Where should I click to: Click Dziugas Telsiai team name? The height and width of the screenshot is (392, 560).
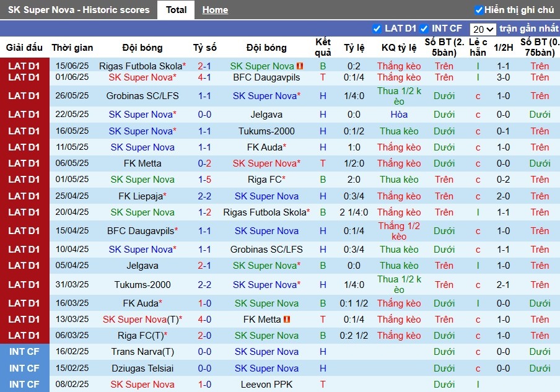pos(142,368)
